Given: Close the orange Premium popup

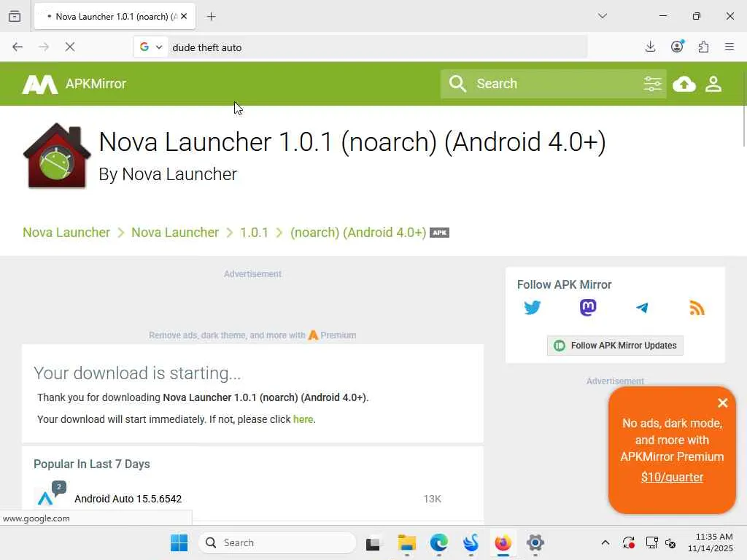Looking at the screenshot, I should (x=722, y=403).
